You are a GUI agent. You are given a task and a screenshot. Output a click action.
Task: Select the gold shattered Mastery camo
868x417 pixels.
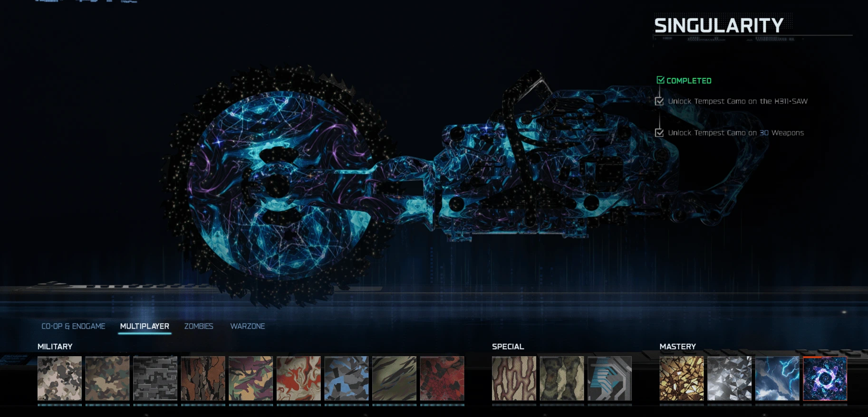pos(682,379)
